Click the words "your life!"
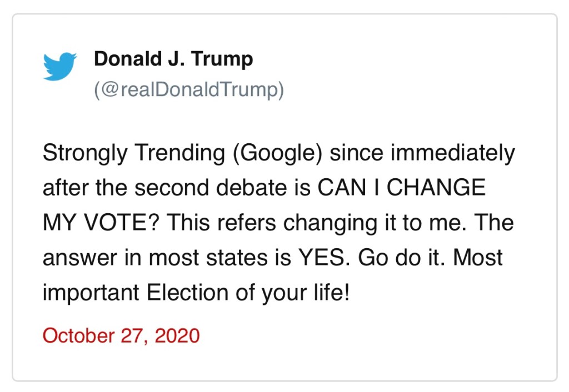The image size is (569, 392). pyautogui.click(x=310, y=292)
